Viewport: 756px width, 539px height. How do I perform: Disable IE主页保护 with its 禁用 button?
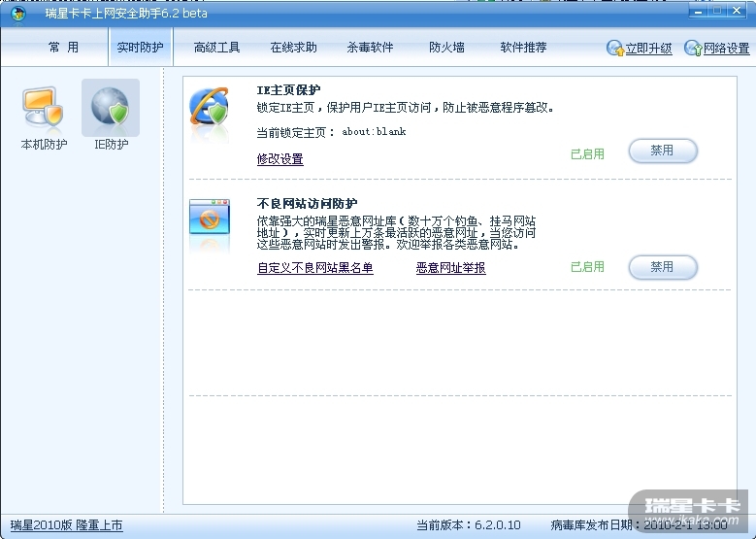tap(663, 151)
